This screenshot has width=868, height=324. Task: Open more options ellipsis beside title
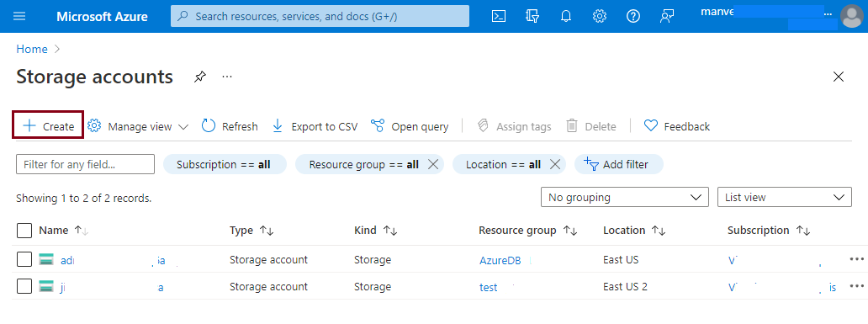(x=226, y=77)
